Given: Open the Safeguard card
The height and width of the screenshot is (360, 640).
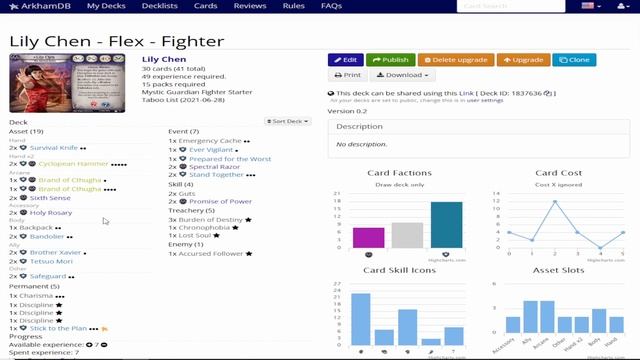Looking at the screenshot, I should pos(48,276).
